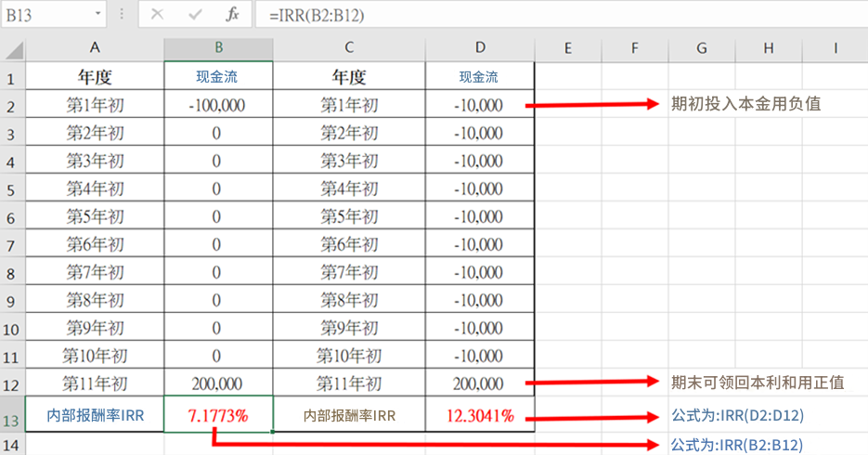Select column D header
Viewport: 868px width, 455px height.
coord(480,48)
